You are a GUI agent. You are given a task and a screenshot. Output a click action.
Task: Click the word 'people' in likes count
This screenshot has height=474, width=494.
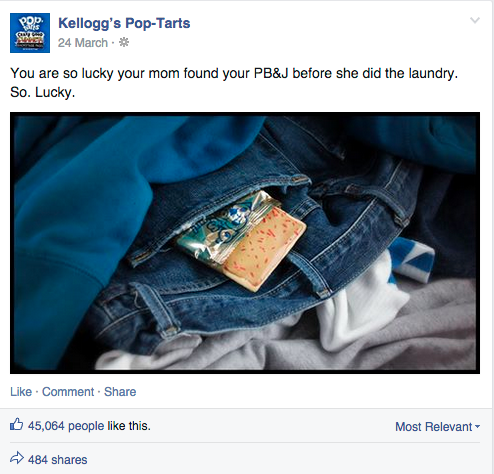click(86, 426)
